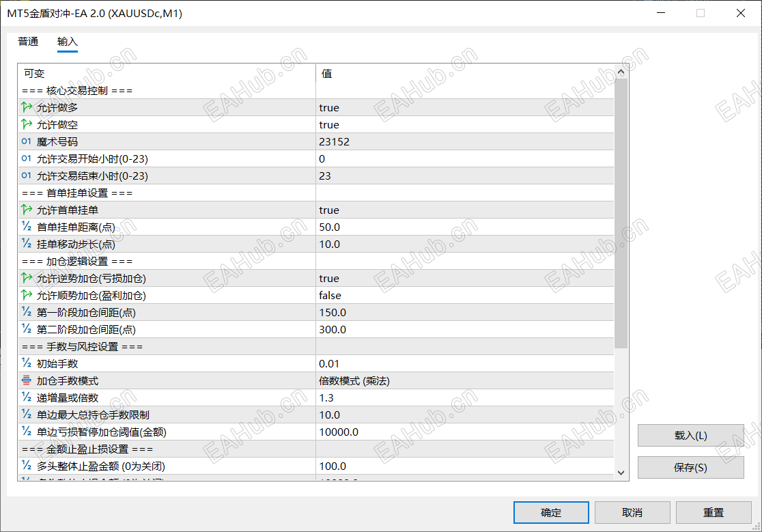
Task: Edit the multiplier value 1.3
Action: 464,398
